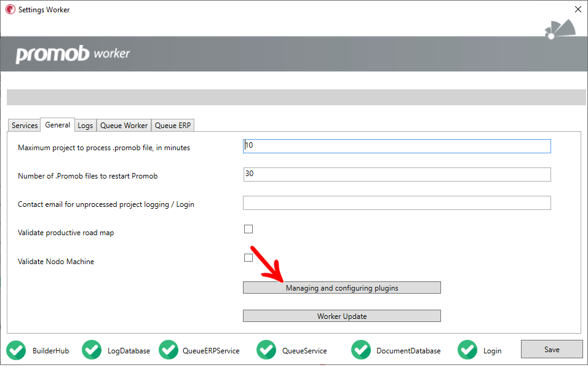Screen dimensions: 588x370
Task: Switch to the Queue ERP tab
Action: point(172,126)
